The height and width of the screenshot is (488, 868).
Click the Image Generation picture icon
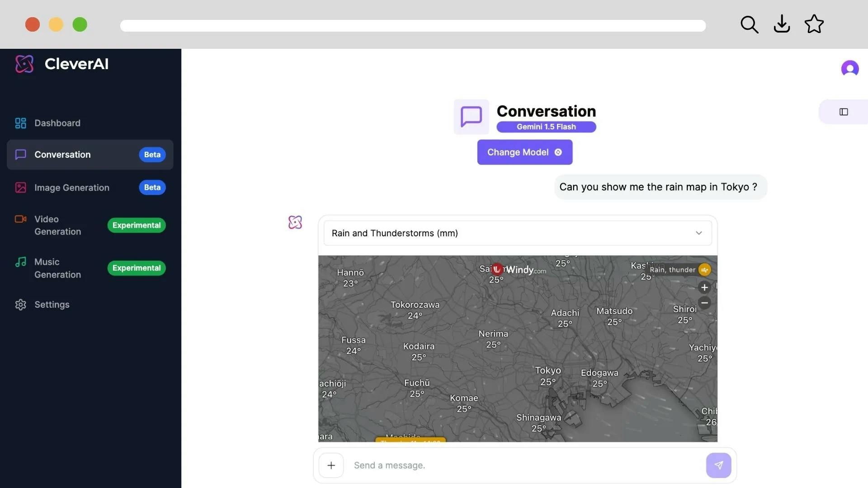[x=20, y=188]
